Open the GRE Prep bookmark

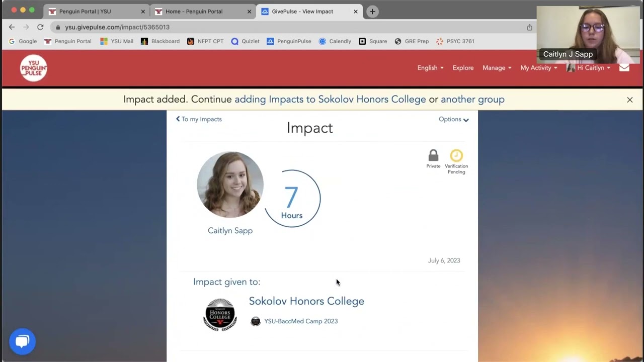(412, 41)
